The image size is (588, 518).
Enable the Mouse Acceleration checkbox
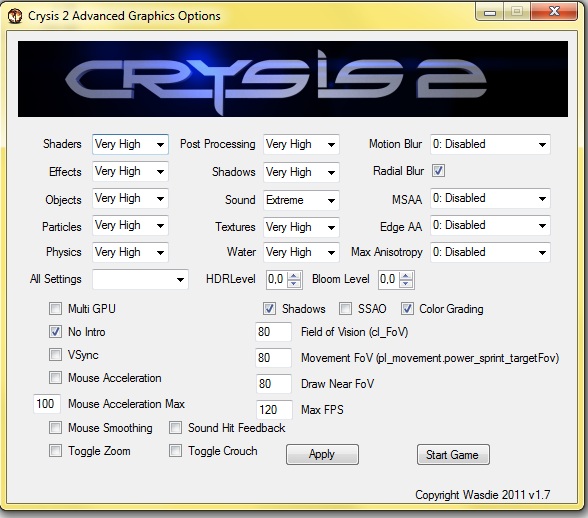tap(56, 377)
